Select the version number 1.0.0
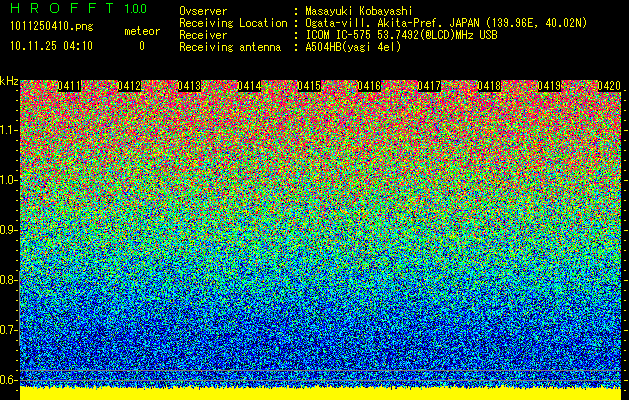Screen dimensions: 629x400 [x=135, y=8]
